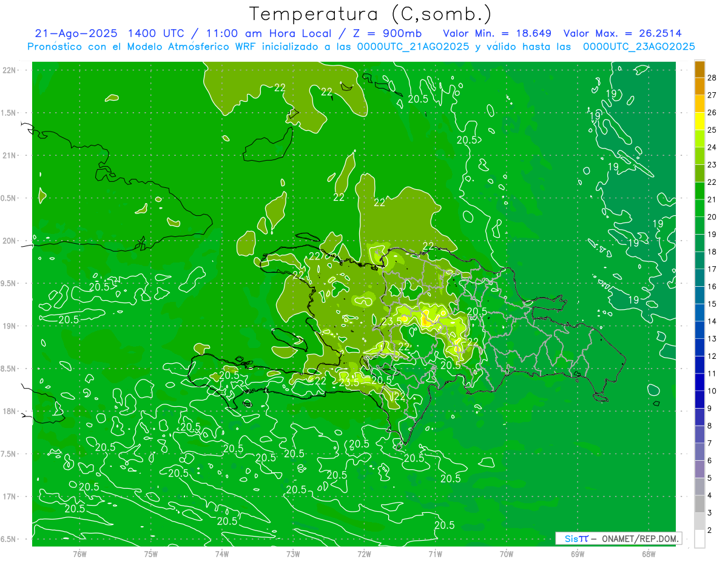Click the '20N' latitude axis label

9,241
